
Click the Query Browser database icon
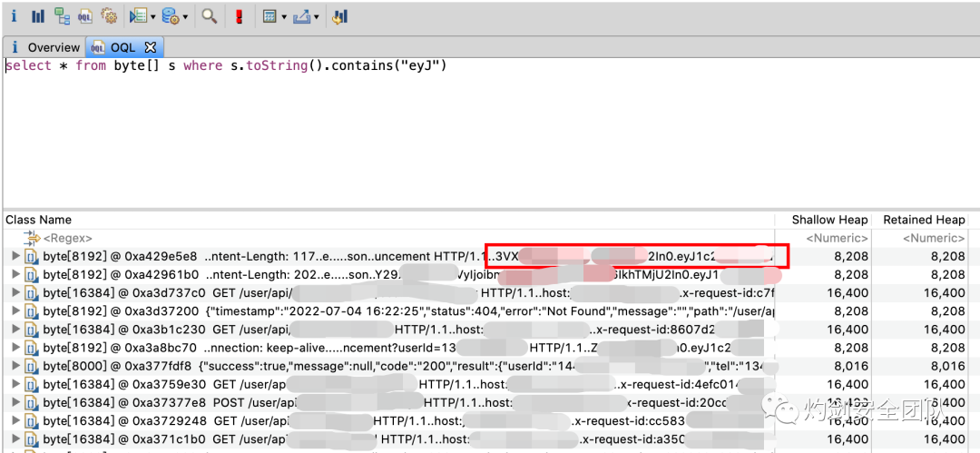pos(170,17)
